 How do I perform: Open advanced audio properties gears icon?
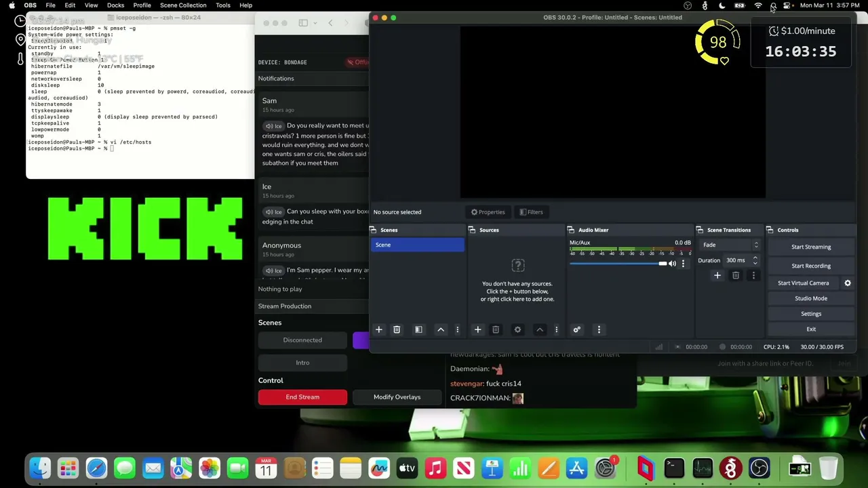(577, 329)
